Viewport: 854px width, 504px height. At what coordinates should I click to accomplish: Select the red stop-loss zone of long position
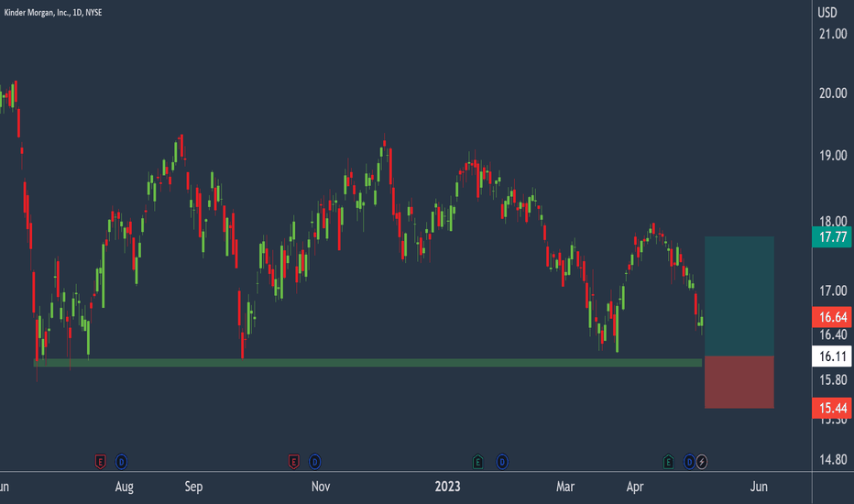point(739,382)
